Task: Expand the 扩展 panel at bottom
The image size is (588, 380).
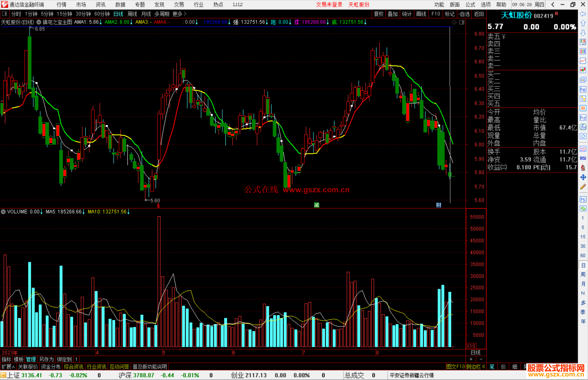Action: [8, 367]
